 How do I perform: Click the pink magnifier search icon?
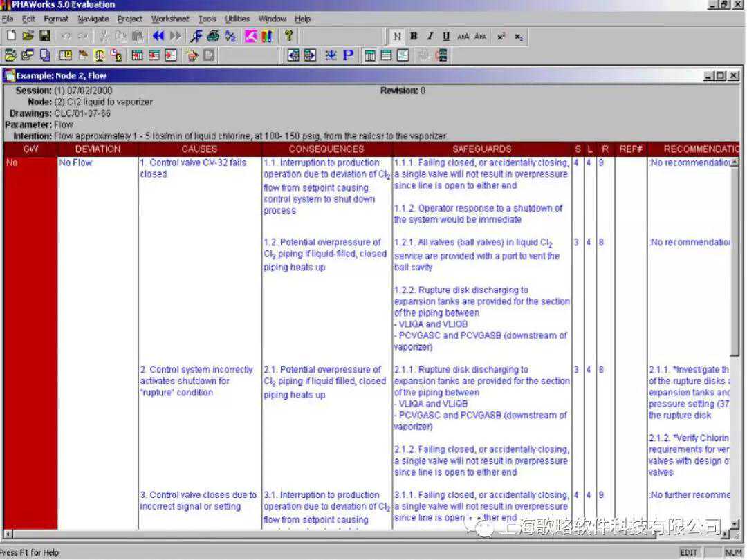[x=251, y=36]
